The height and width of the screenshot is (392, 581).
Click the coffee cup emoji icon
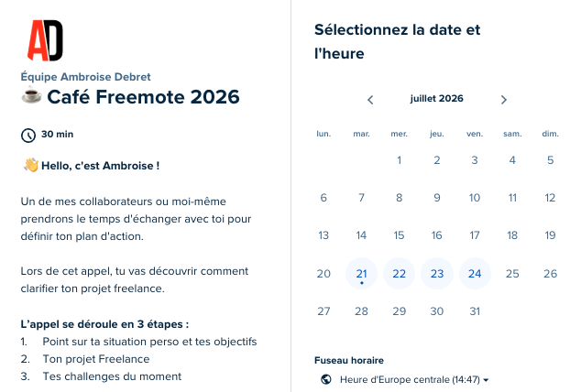coord(31,95)
